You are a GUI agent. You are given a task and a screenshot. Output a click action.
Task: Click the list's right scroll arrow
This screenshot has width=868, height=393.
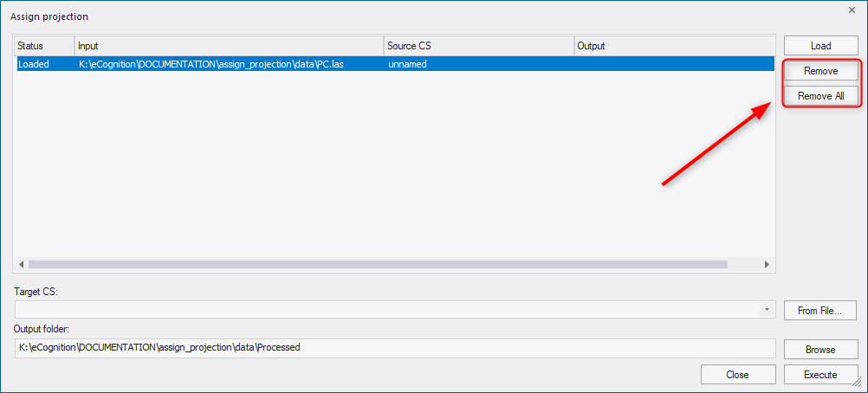767,264
